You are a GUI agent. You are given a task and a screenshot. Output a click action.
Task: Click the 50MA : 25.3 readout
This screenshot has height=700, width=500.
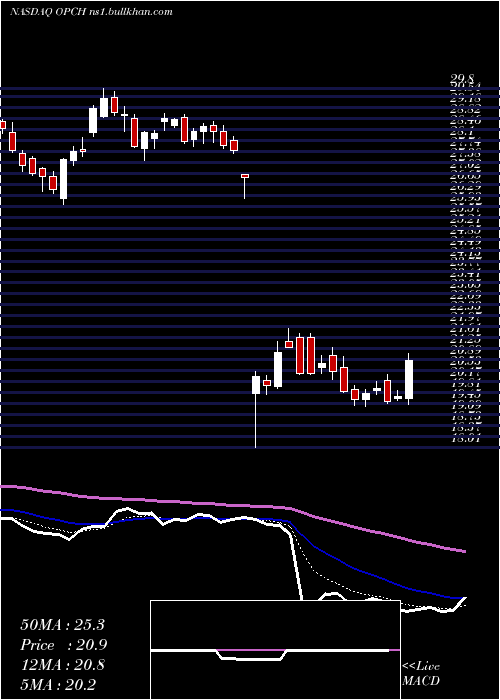62,625
